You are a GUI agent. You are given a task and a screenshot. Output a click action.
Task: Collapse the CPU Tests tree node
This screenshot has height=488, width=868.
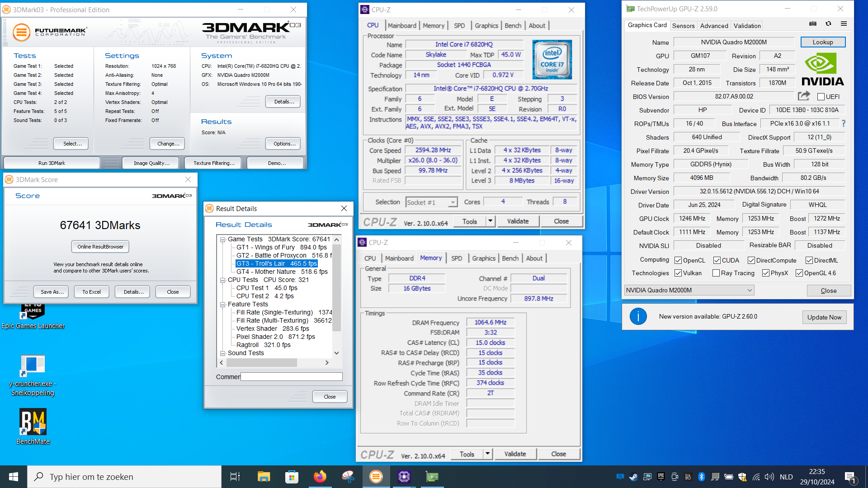[x=223, y=280]
